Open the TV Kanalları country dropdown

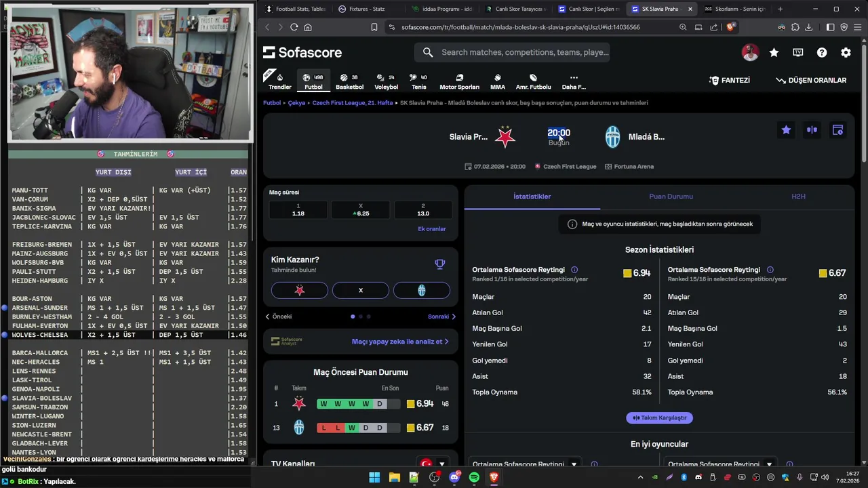[434, 464]
